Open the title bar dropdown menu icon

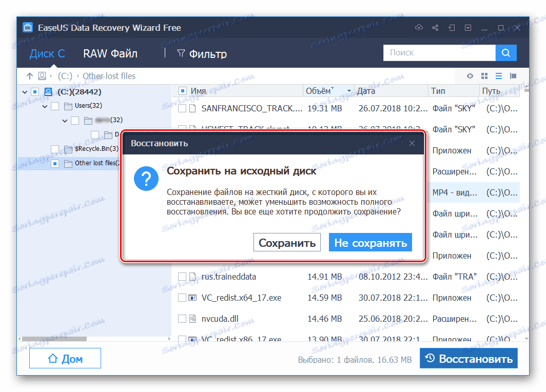pos(468,28)
